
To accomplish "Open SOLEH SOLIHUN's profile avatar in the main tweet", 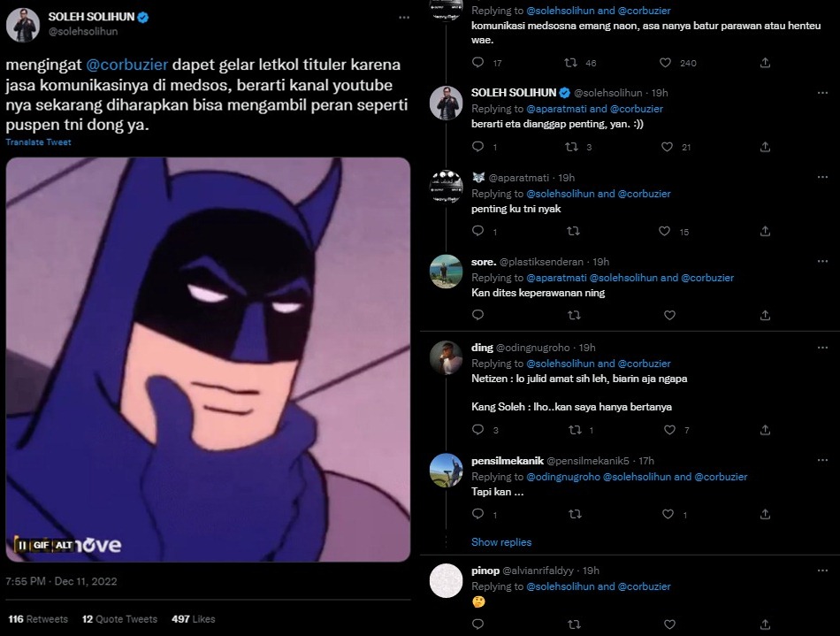I will tap(23, 24).
